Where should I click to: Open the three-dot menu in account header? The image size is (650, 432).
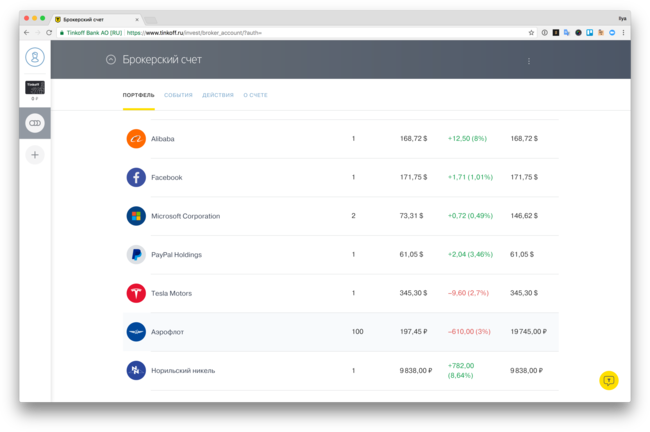(x=529, y=61)
